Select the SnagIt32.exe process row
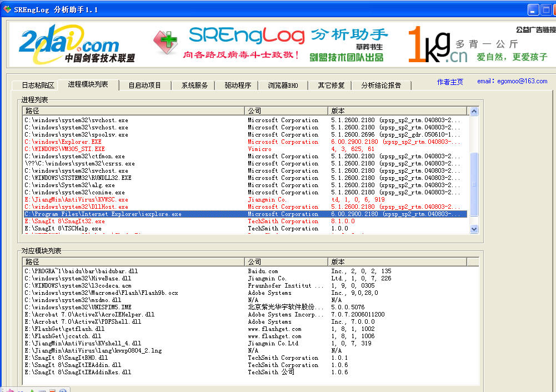Image resolution: width=556 pixels, height=392 pixels. (x=246, y=221)
